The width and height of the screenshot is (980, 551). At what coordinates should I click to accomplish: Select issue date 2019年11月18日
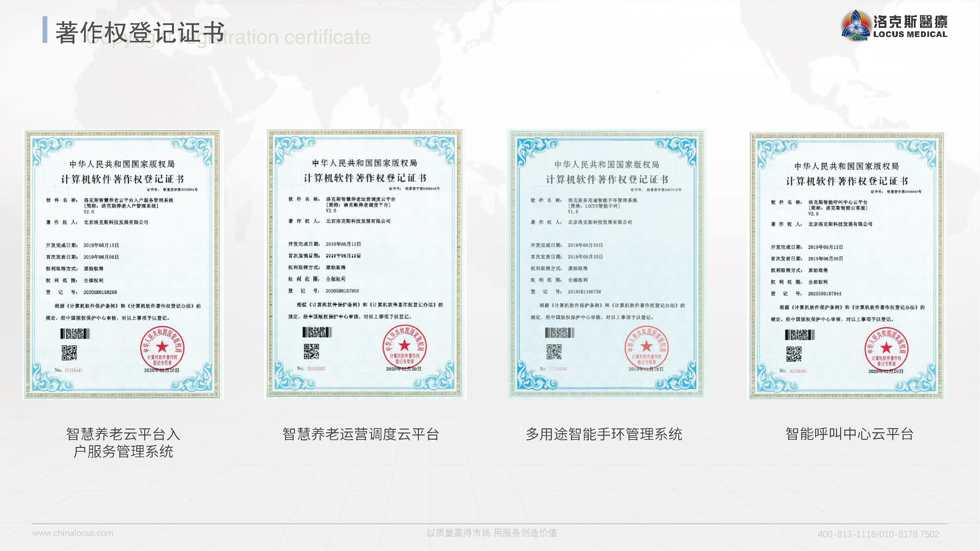pos(646,369)
